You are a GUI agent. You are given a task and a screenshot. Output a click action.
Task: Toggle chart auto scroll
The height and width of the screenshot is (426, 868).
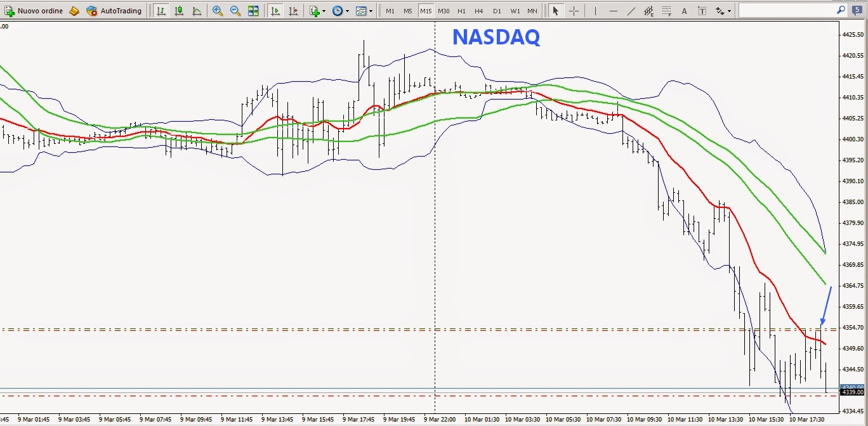pyautogui.click(x=275, y=11)
